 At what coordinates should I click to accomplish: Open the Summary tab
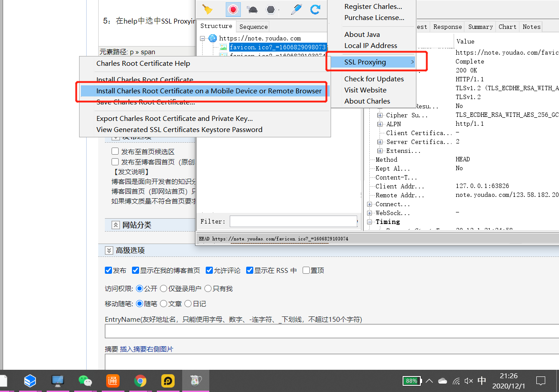(480, 27)
